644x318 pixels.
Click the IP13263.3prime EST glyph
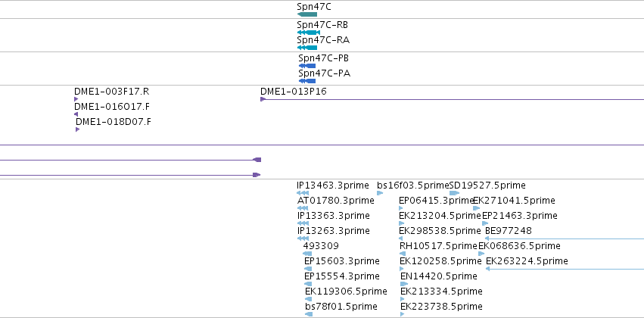(303, 238)
